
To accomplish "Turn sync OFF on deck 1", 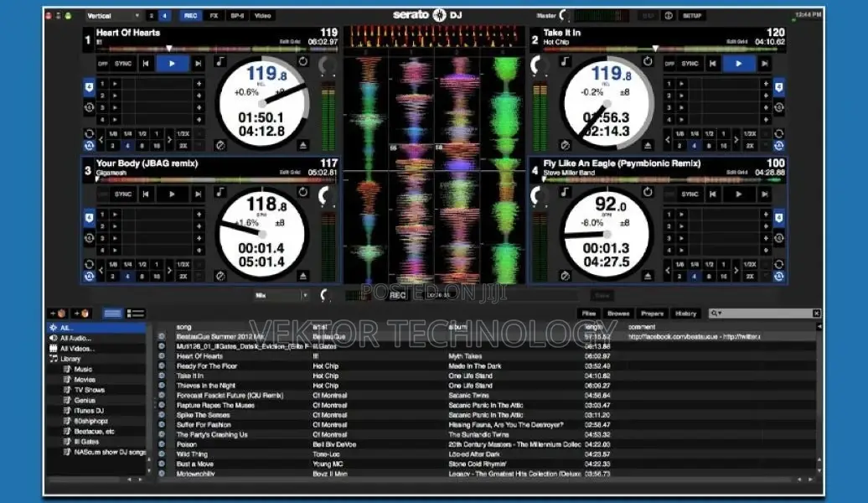I will (103, 64).
